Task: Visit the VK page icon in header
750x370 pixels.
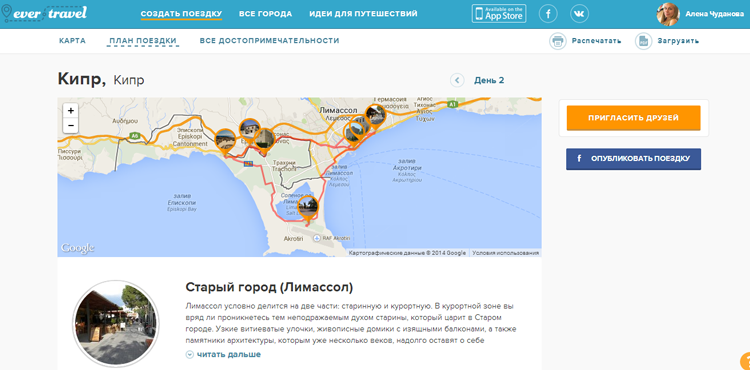Action: click(579, 14)
